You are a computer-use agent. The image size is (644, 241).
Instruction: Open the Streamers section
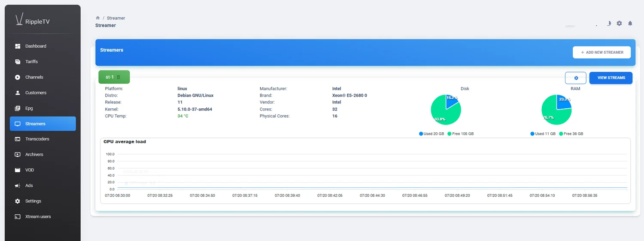pos(43,124)
